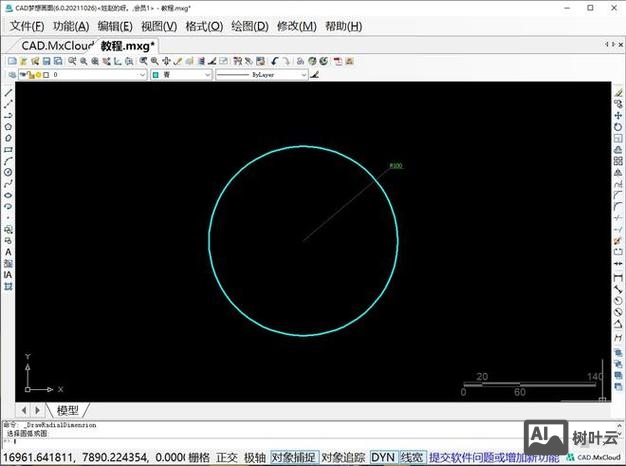This screenshot has height=466, width=626.
Task: Select the Line draw tool
Action: 8,93
